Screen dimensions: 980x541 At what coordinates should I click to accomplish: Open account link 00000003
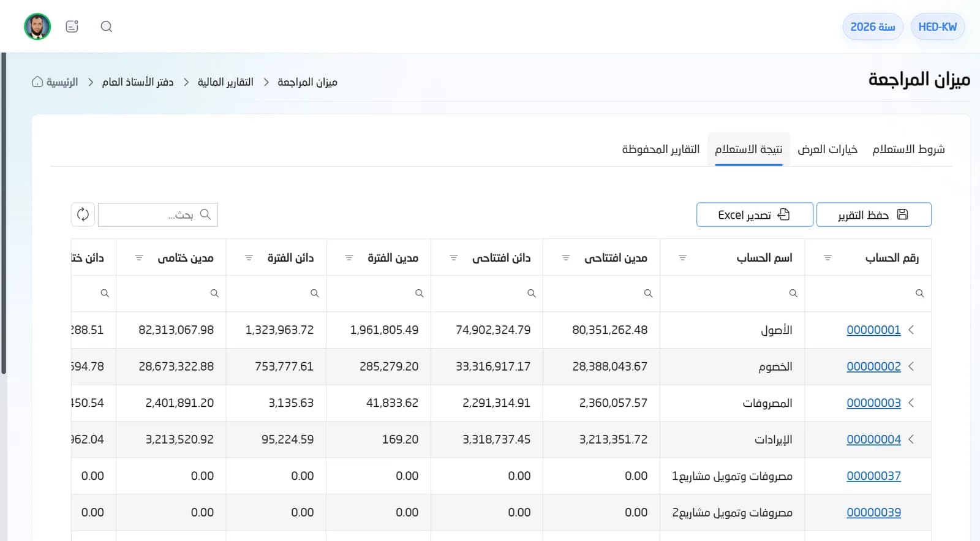873,403
